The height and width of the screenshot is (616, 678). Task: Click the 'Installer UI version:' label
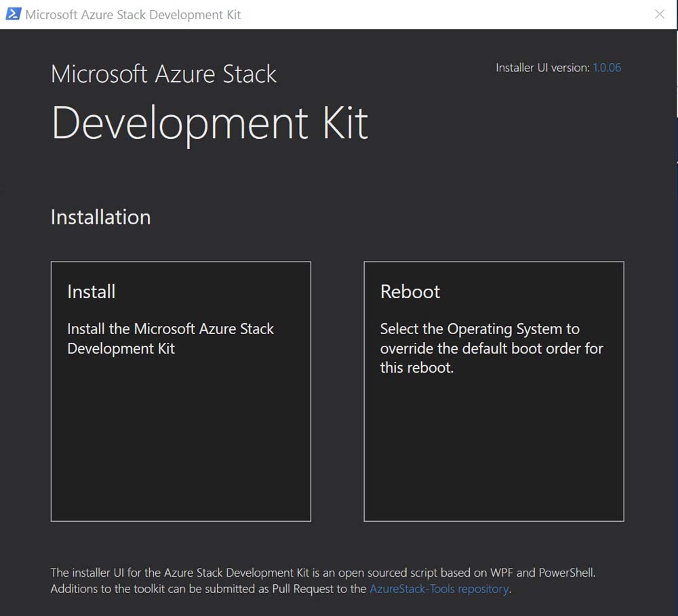coord(542,68)
